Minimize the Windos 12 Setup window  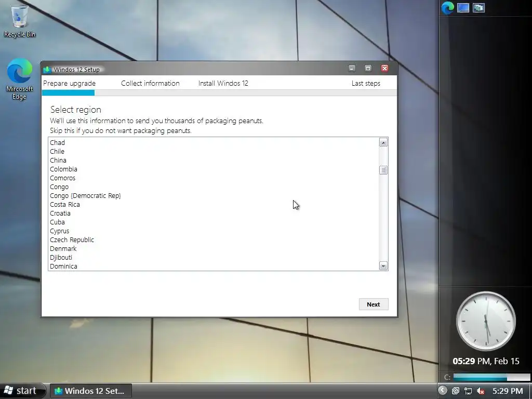(x=352, y=68)
